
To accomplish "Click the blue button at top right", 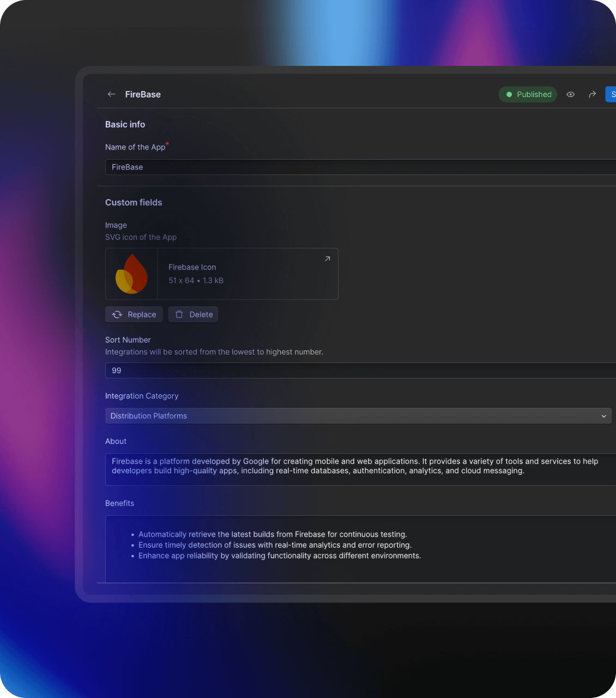I will click(x=611, y=94).
